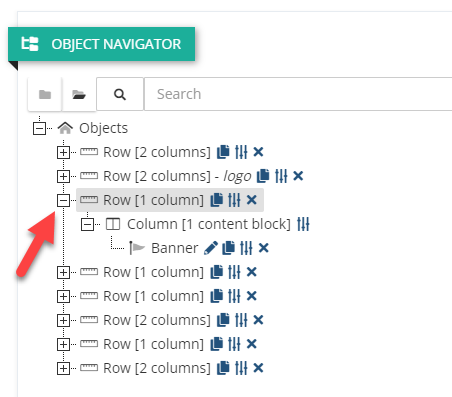The height and width of the screenshot is (397, 452).
Task: Click the magnifier search button
Action: click(120, 94)
